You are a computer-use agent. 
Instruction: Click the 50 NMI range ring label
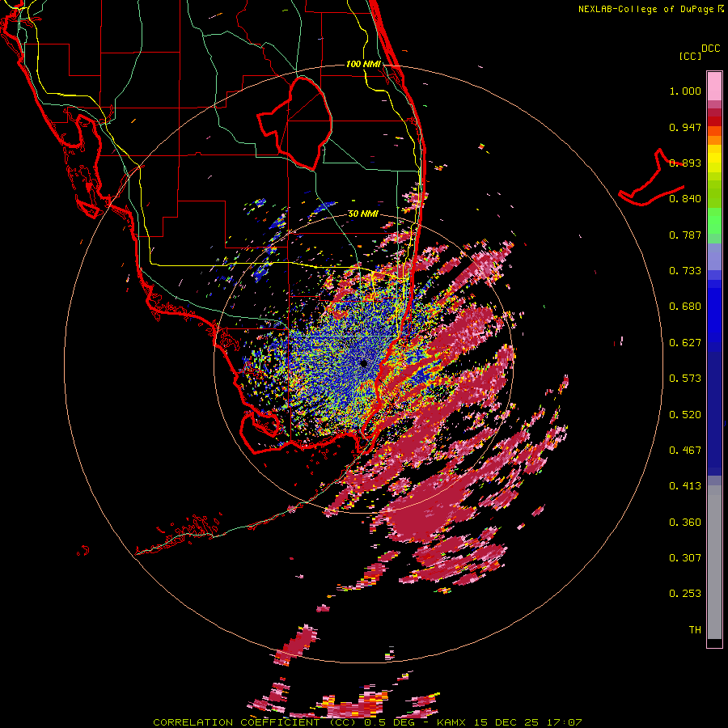click(363, 214)
